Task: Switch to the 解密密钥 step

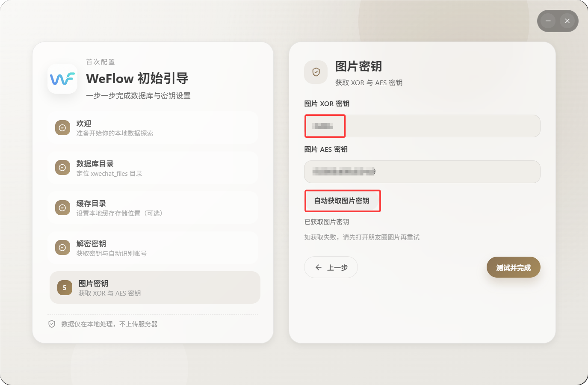Action: 154,248
